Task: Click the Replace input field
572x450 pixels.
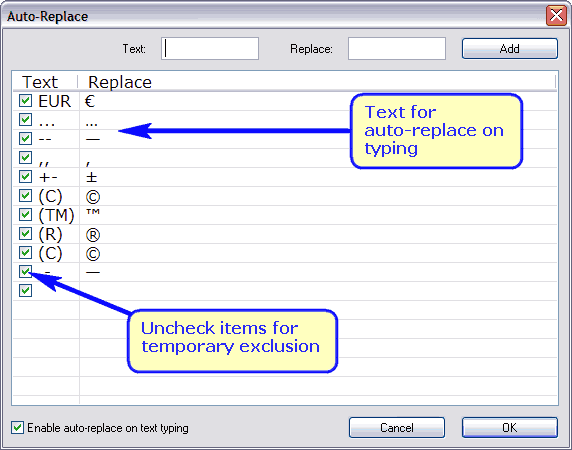Action: (397, 49)
